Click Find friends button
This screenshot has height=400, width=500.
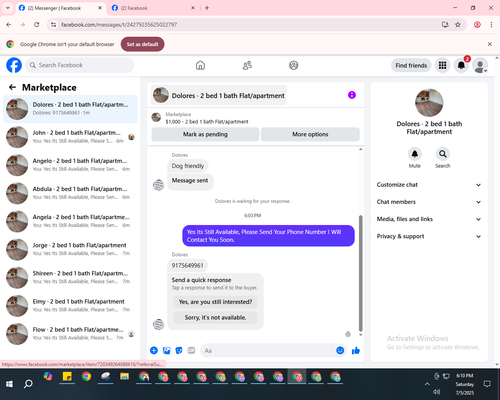point(411,65)
